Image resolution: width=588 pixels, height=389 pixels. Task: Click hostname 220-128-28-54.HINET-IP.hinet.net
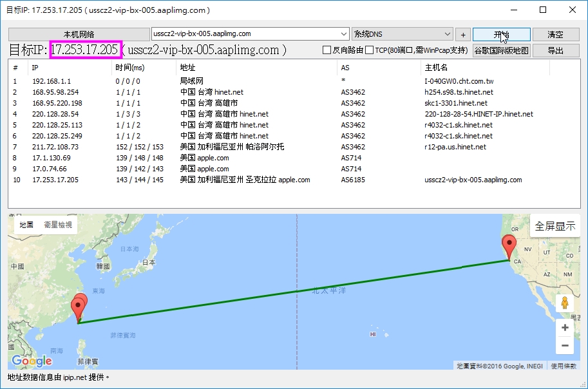(x=479, y=114)
